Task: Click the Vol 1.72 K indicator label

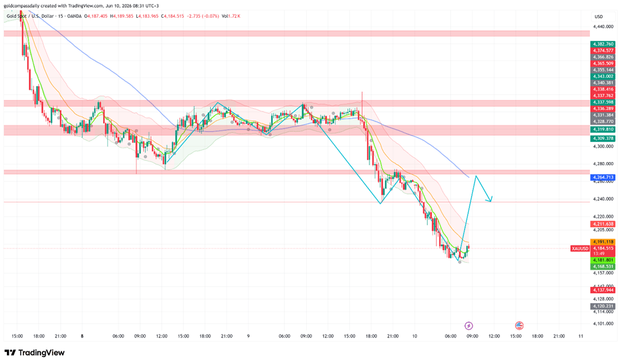Action: [231, 16]
